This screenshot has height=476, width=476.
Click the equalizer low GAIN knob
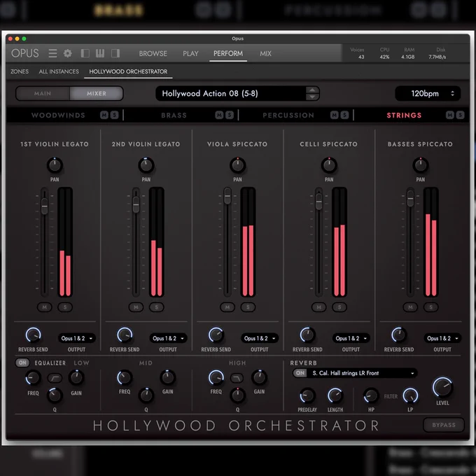pos(76,377)
